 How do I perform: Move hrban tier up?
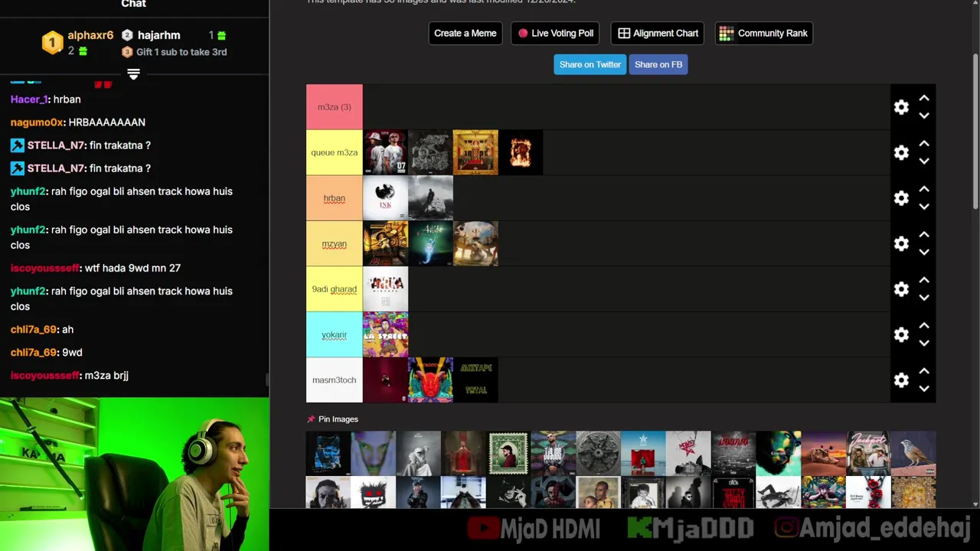tap(924, 190)
